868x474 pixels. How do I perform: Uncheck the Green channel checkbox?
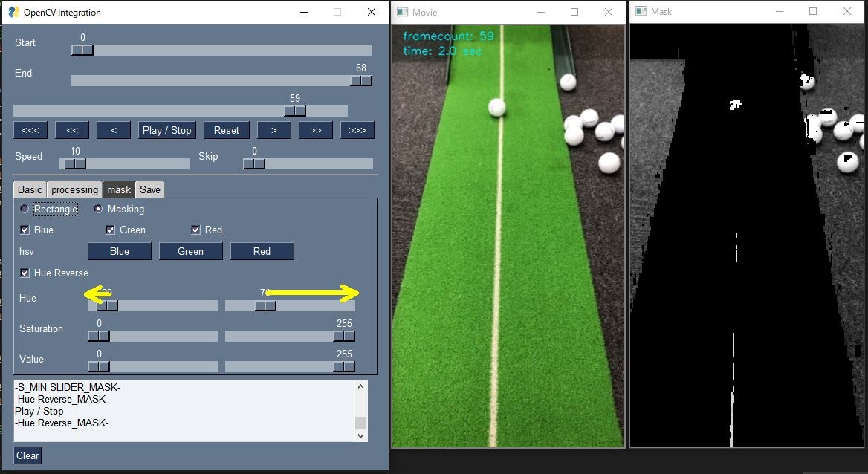(110, 230)
